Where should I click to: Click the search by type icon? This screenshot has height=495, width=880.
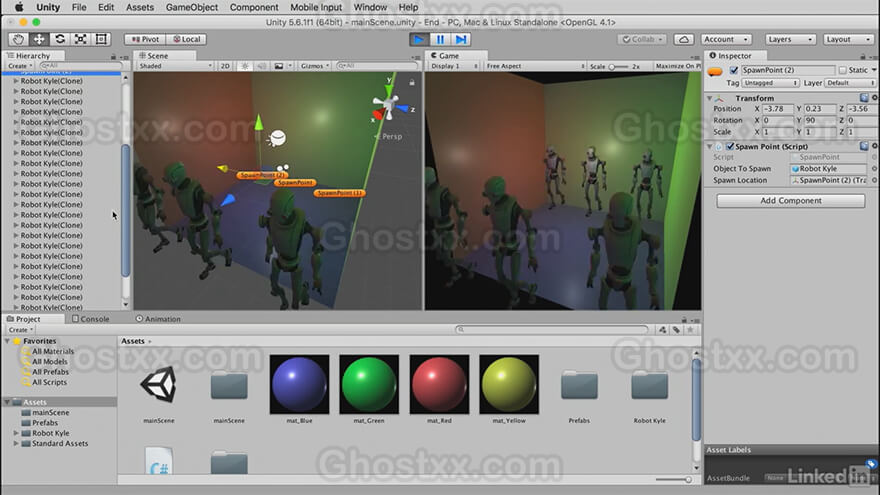click(663, 329)
